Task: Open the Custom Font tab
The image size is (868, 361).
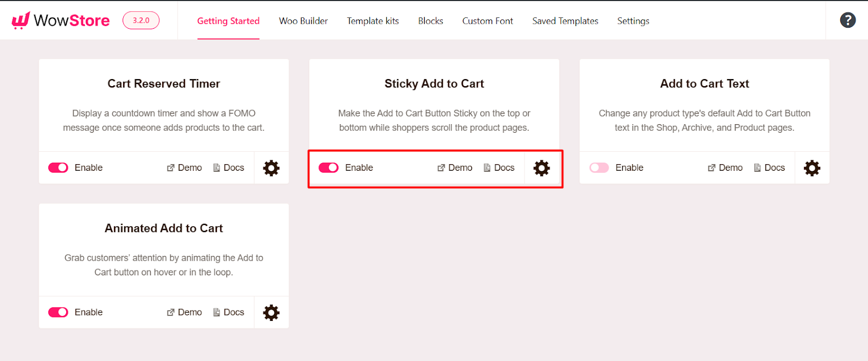Action: coord(487,21)
